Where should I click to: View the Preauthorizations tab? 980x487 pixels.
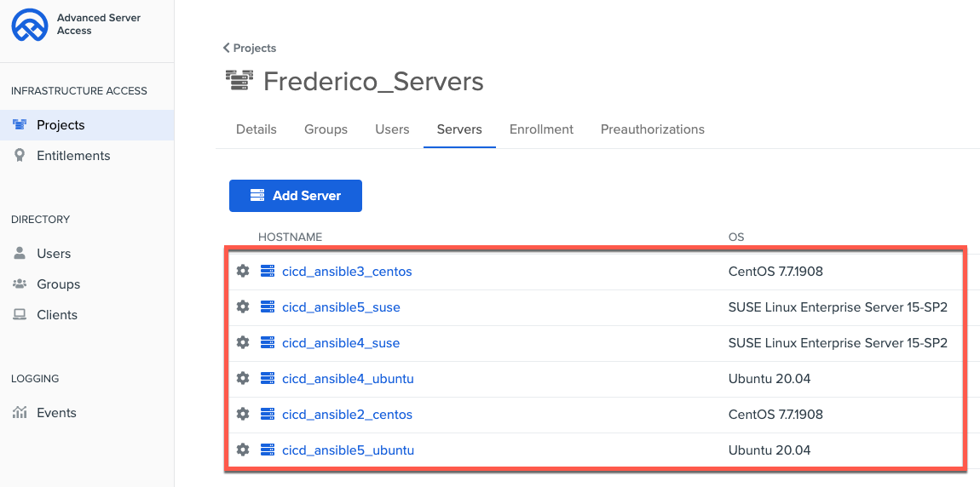point(652,129)
